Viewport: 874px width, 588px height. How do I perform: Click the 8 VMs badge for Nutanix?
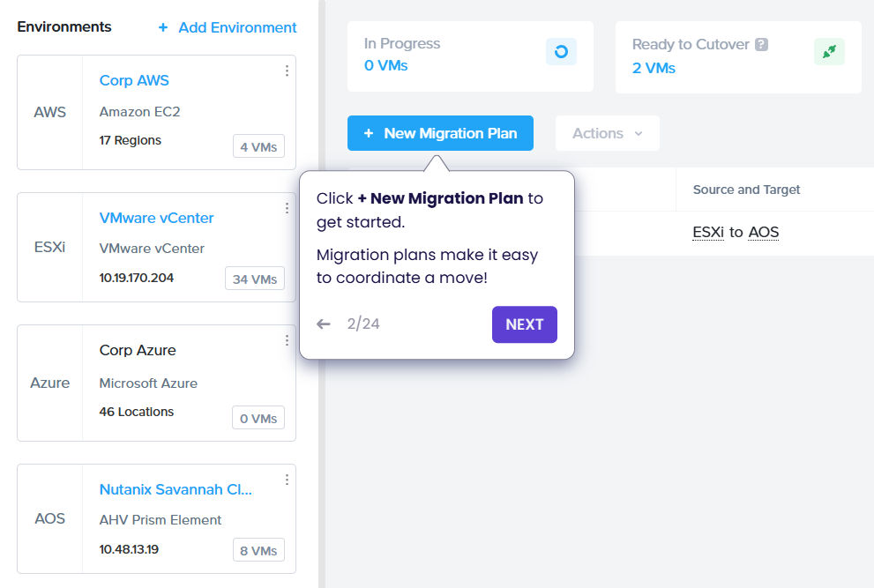[x=258, y=551]
